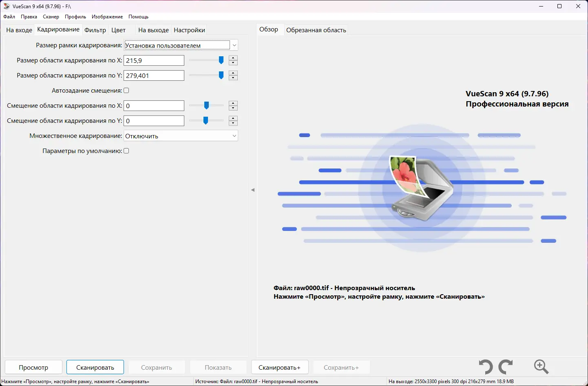
Task: Open the Правка menu
Action: click(x=29, y=17)
